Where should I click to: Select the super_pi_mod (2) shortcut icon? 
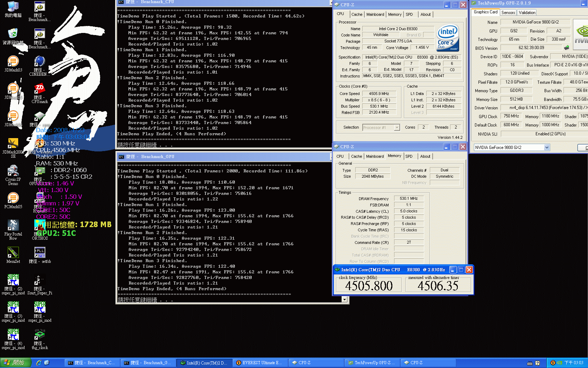coord(13,285)
